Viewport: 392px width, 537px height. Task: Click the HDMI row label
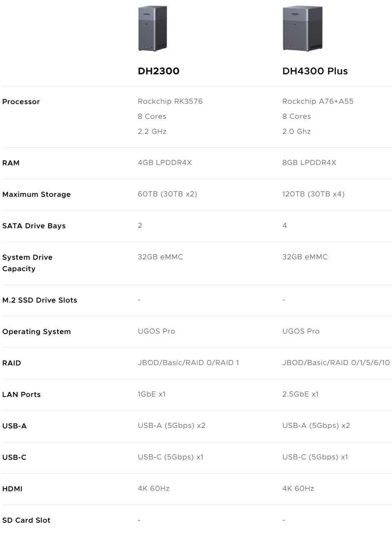pos(12,489)
